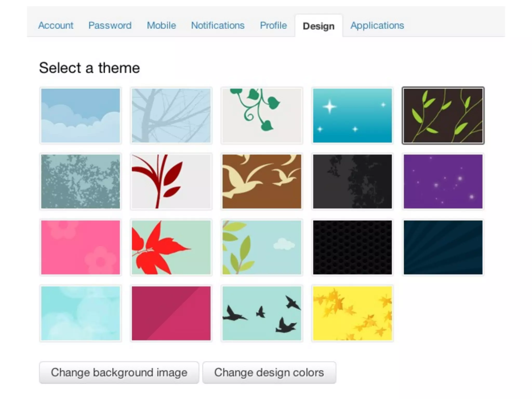
Task: Pick the green vine on white theme
Action: click(x=262, y=116)
